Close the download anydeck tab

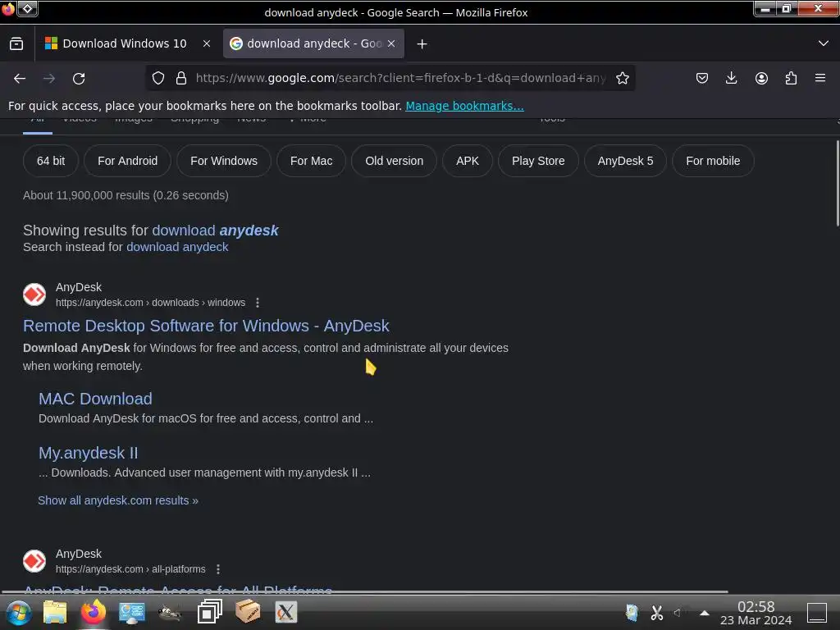coord(391,44)
